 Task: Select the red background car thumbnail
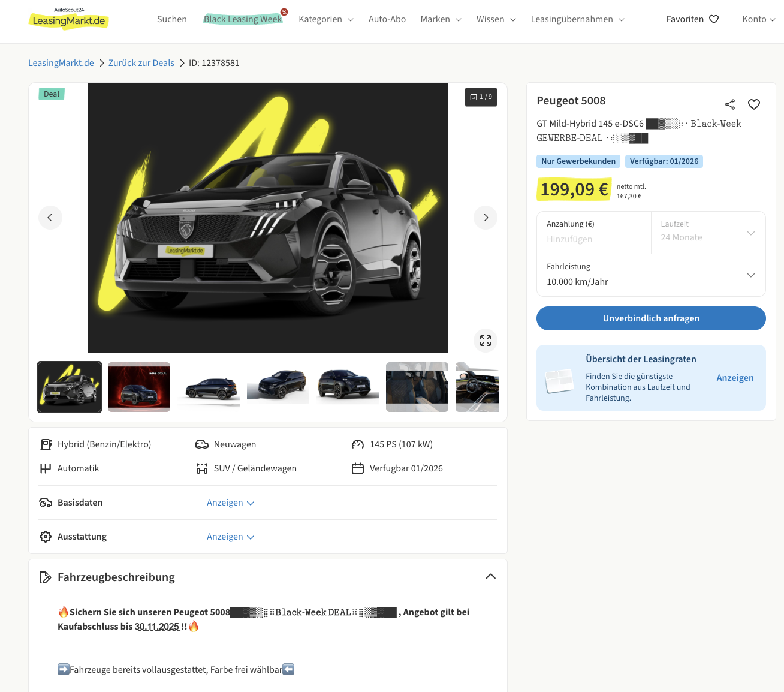139,387
